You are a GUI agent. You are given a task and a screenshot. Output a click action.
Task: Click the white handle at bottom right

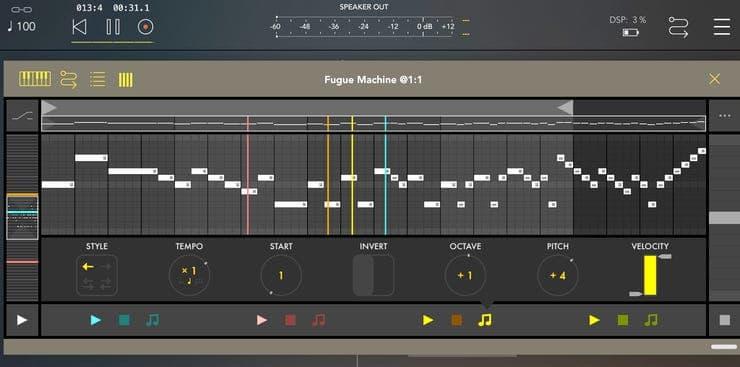pos(724,347)
